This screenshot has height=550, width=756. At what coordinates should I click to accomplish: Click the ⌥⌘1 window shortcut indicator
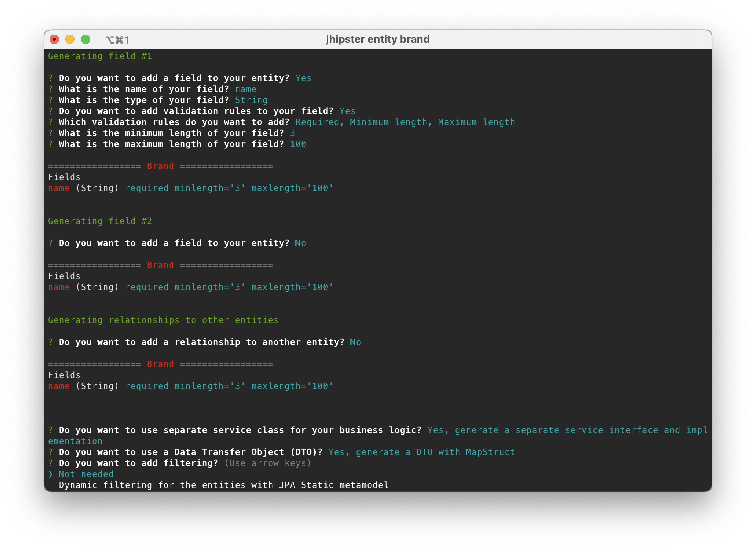pyautogui.click(x=117, y=40)
